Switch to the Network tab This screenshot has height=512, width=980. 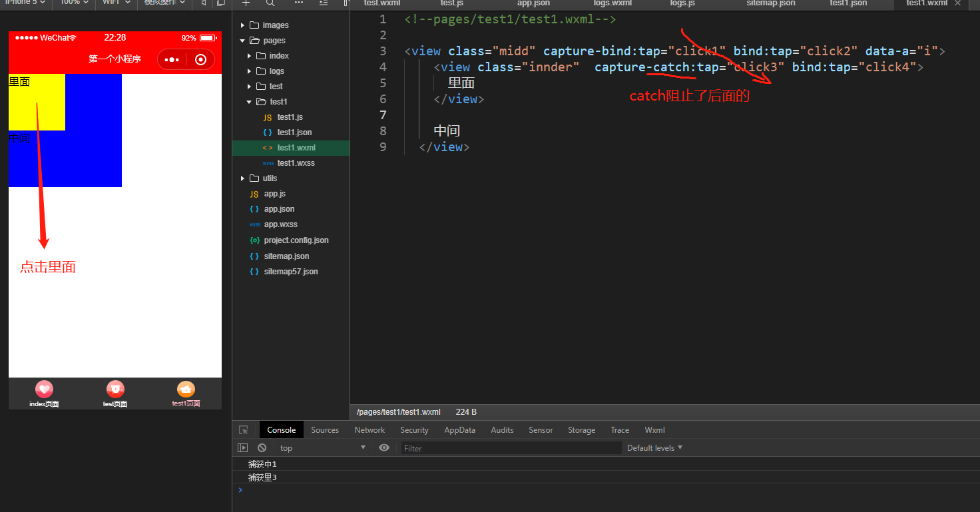point(369,430)
